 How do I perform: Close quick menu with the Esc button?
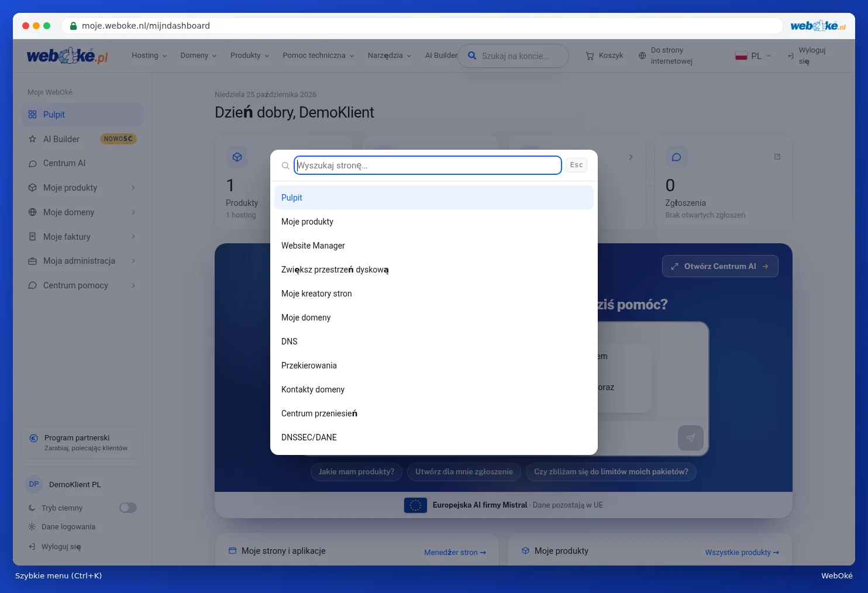[576, 165]
